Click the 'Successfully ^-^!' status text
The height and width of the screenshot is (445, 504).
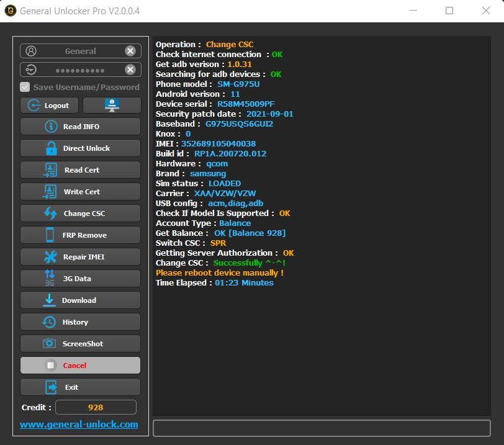(x=250, y=263)
